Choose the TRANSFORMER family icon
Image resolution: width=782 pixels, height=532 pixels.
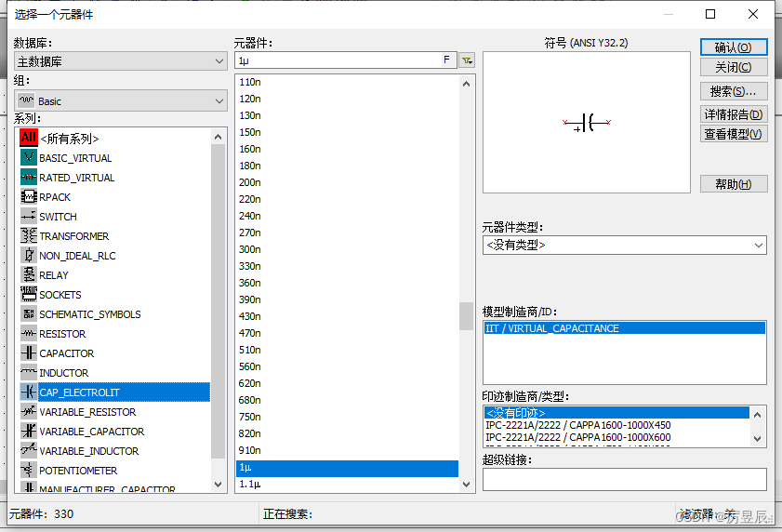29,236
